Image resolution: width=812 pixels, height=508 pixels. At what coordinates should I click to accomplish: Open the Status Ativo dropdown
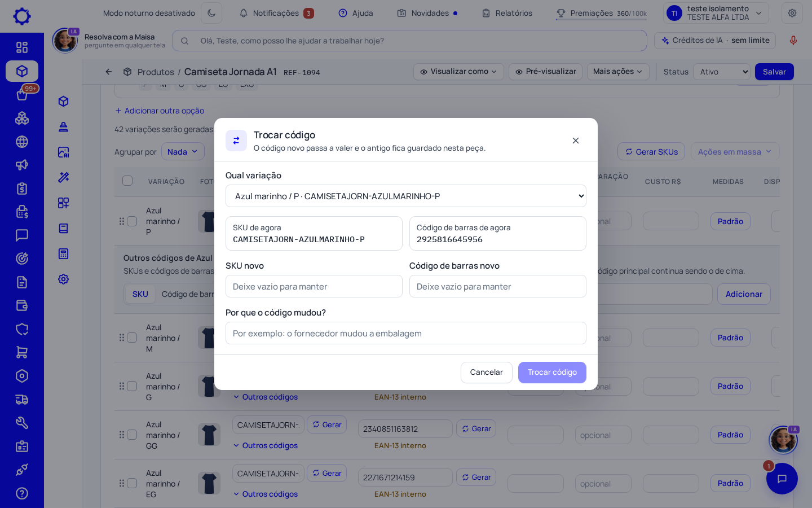[x=722, y=72]
